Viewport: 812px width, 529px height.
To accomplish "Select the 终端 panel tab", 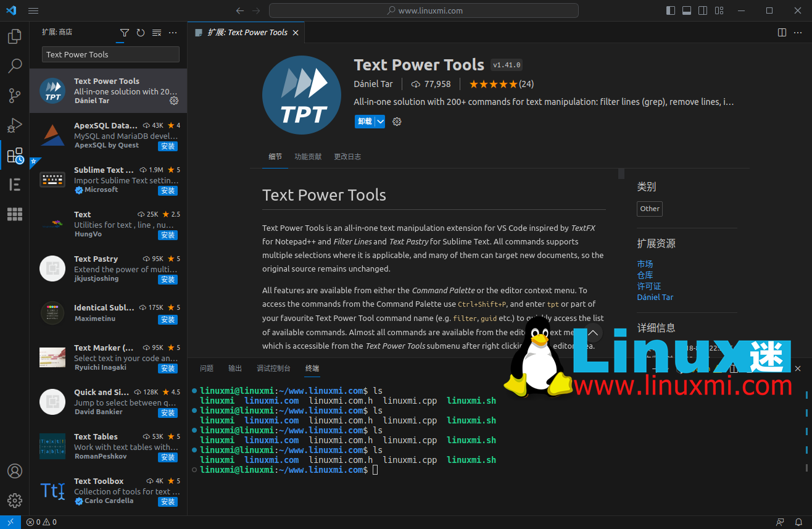I will [312, 369].
